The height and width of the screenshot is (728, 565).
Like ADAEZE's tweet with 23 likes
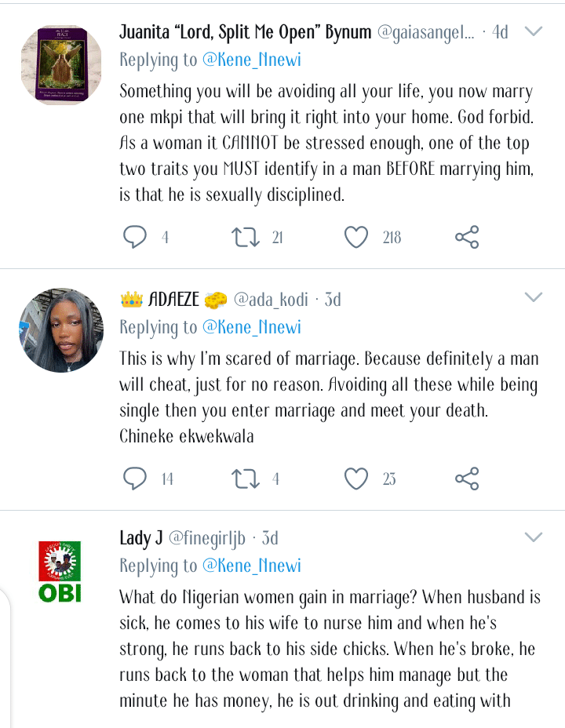(357, 478)
